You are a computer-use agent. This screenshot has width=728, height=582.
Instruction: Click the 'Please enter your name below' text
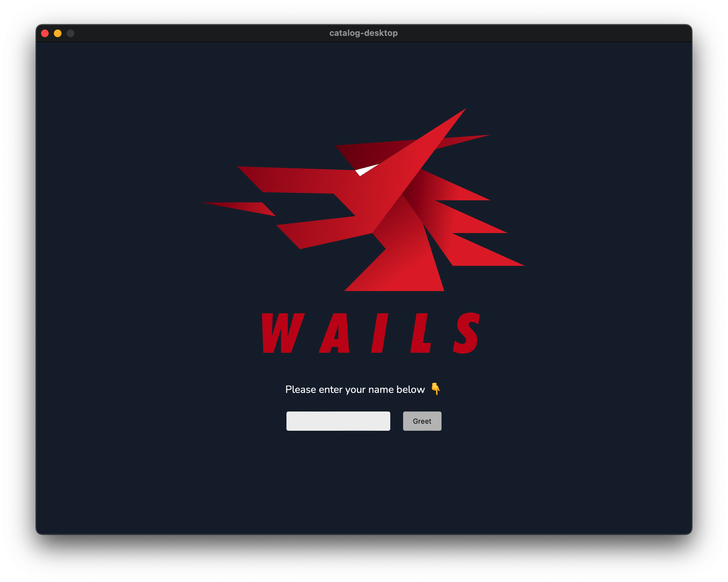point(355,389)
